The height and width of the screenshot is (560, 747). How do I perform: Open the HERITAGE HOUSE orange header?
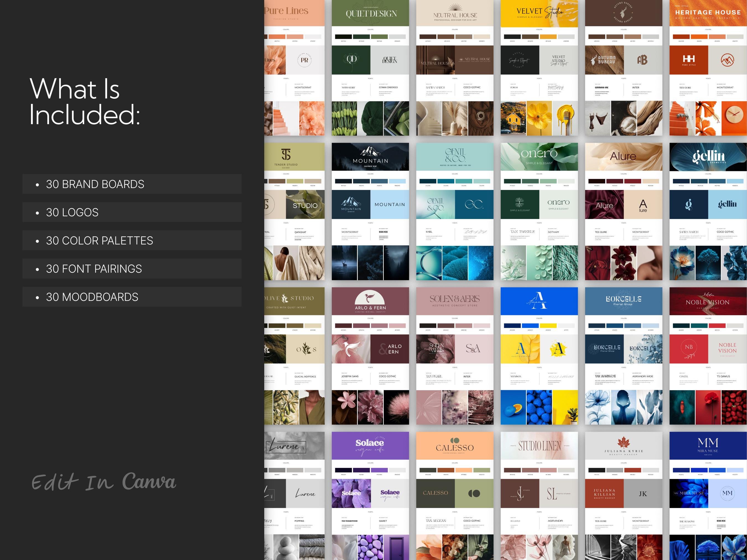click(708, 13)
